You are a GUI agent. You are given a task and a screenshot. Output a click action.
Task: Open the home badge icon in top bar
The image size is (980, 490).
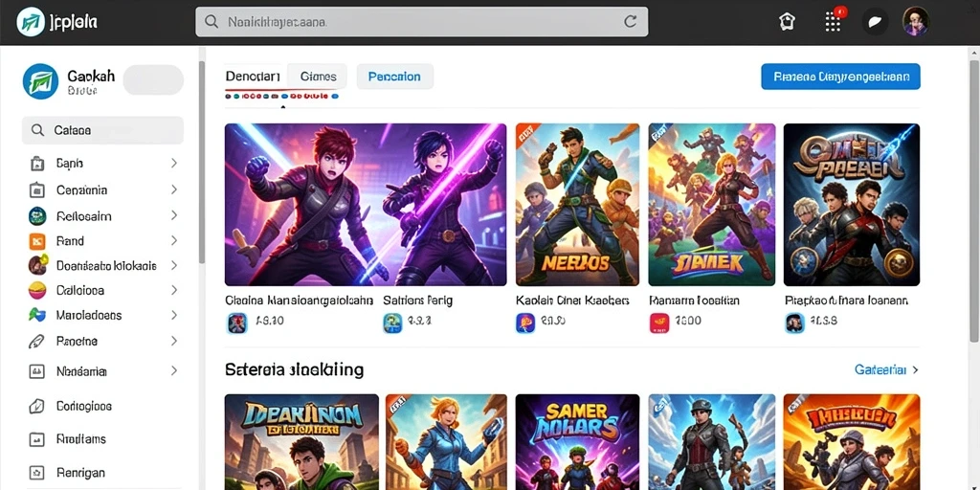(787, 22)
